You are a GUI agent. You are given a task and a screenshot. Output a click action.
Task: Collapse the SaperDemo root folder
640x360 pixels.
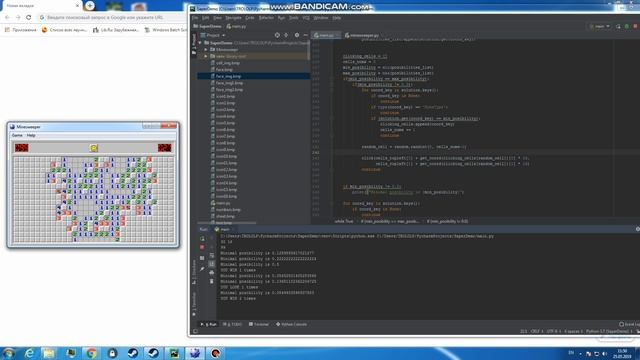pos(200,43)
